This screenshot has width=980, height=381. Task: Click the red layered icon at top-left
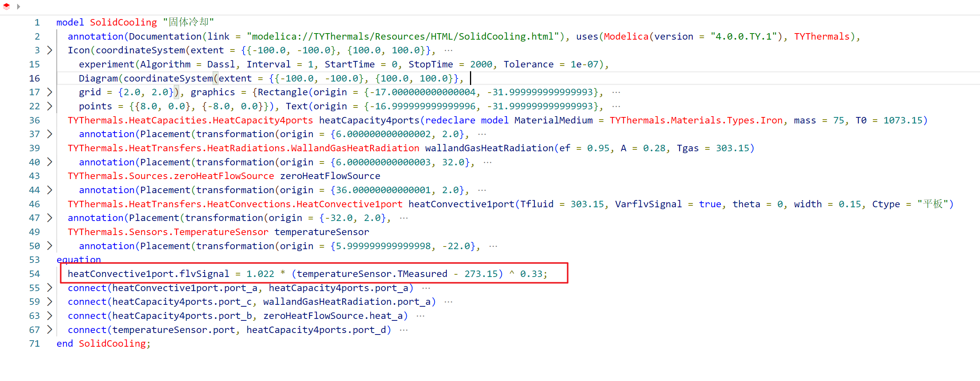click(x=6, y=6)
